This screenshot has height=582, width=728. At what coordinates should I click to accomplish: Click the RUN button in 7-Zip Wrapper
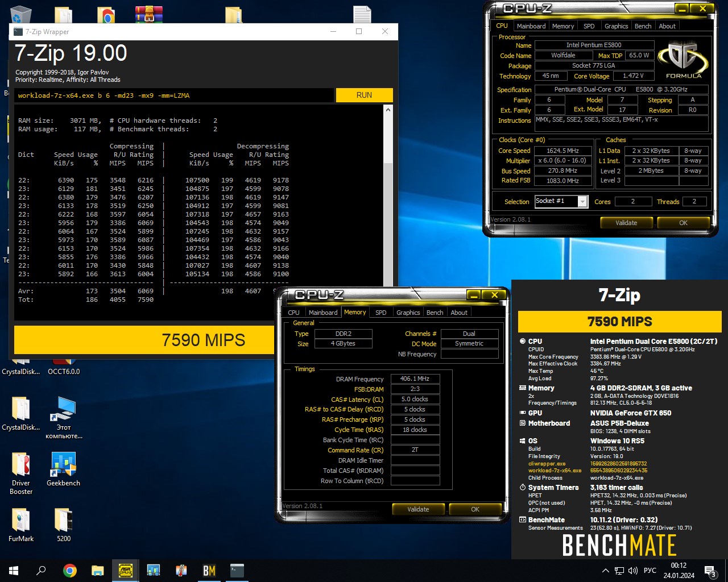(364, 95)
